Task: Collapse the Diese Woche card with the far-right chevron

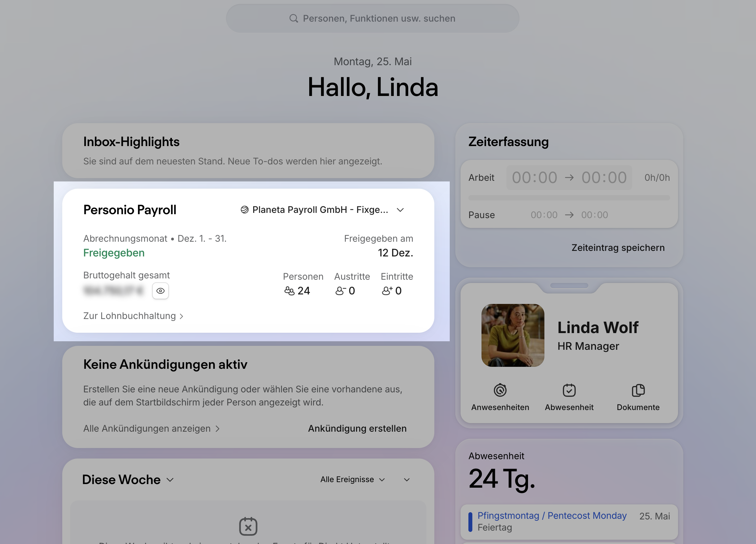Action: [x=407, y=480]
